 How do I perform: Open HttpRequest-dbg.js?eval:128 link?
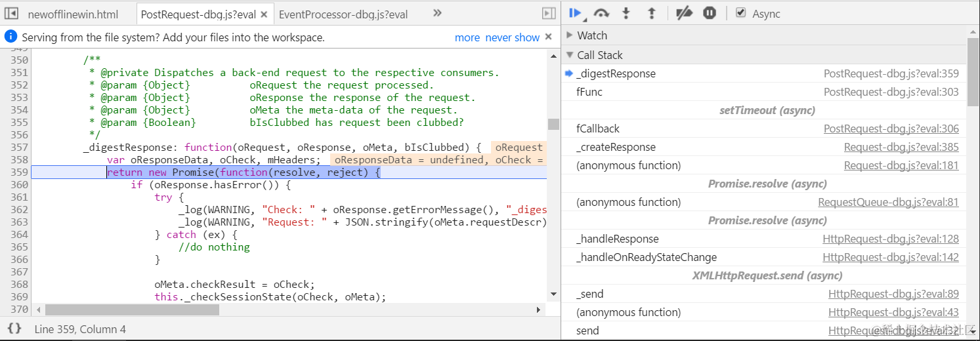tap(891, 239)
